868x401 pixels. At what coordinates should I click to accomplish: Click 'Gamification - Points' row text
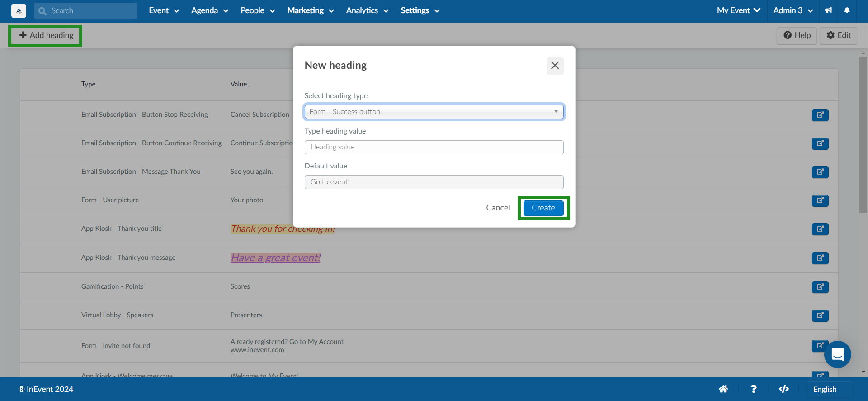click(112, 286)
